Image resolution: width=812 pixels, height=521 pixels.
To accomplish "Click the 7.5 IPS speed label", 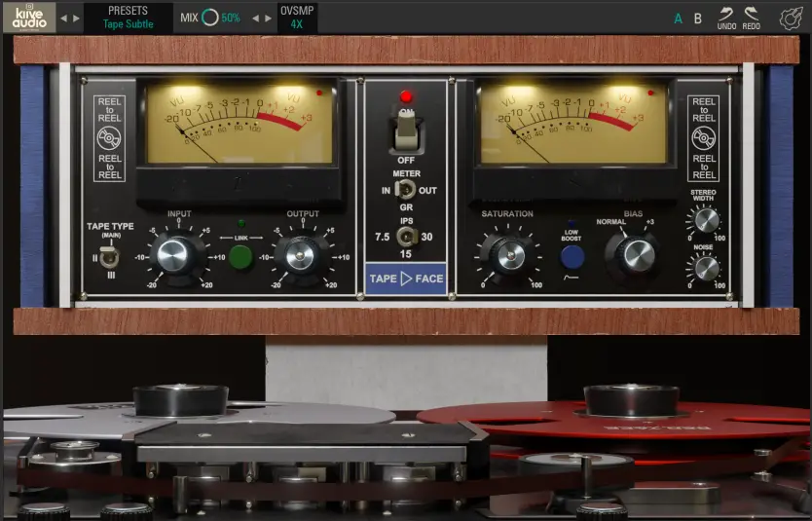I will click(x=383, y=237).
